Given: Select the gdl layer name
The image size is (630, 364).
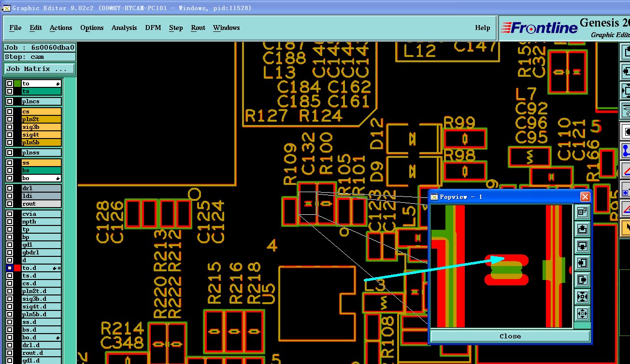Looking at the screenshot, I should click(x=42, y=245).
